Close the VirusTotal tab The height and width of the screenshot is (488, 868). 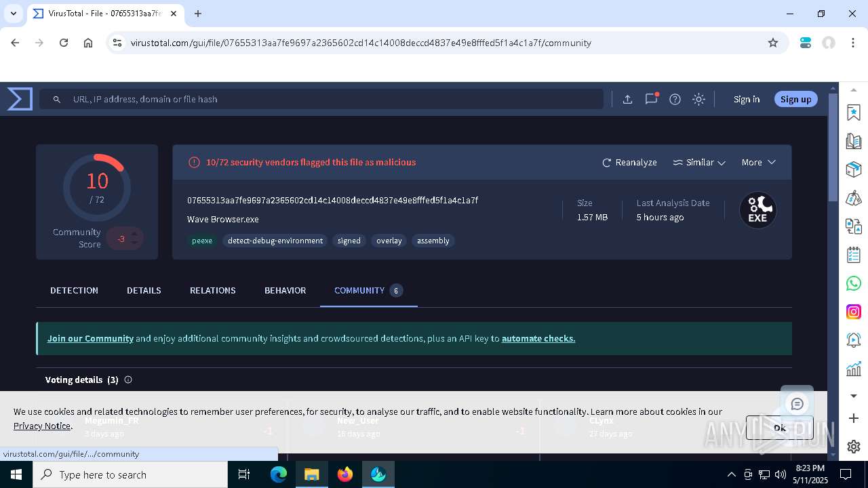click(x=174, y=14)
